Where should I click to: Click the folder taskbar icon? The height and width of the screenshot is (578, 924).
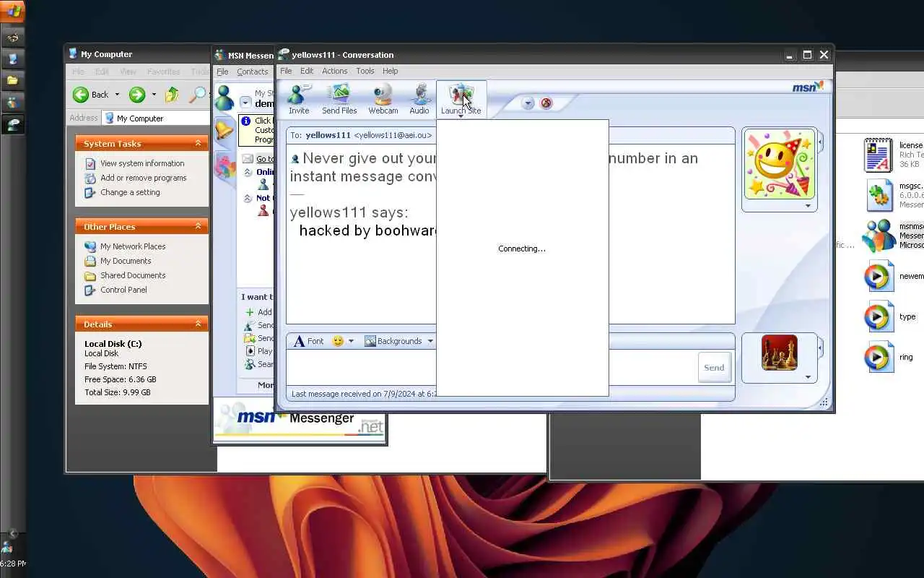13,80
